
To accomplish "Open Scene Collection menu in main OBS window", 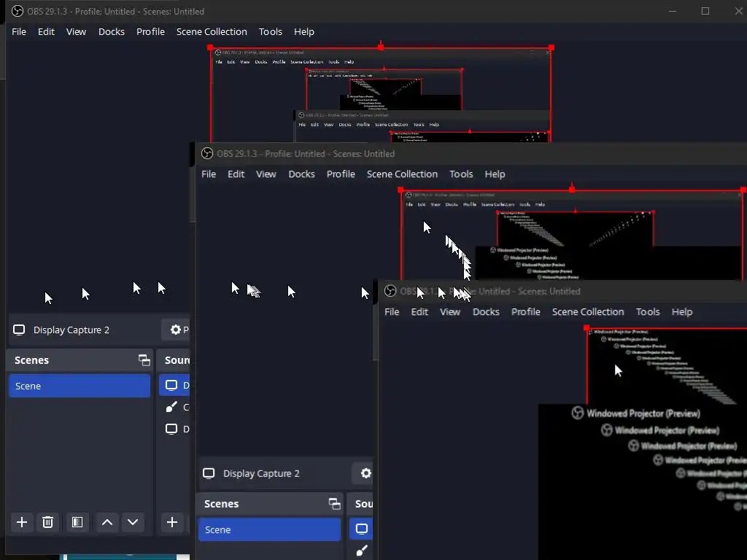I will click(x=212, y=31).
